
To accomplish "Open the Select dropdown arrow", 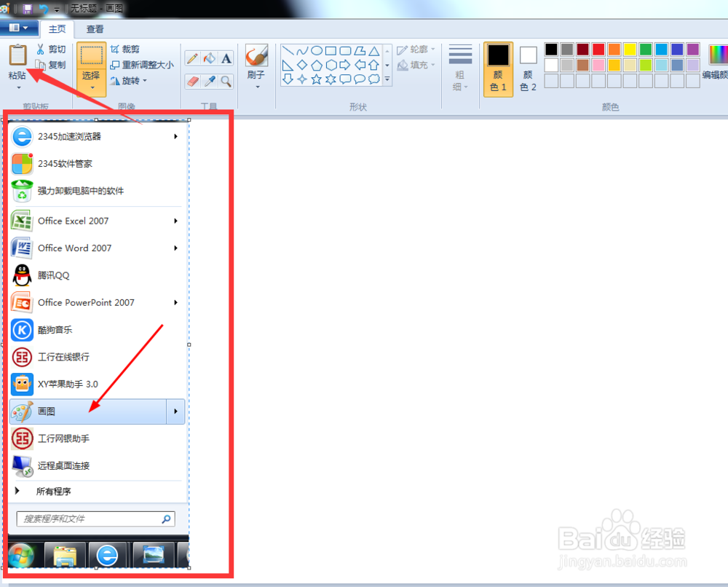I will pos(92,88).
